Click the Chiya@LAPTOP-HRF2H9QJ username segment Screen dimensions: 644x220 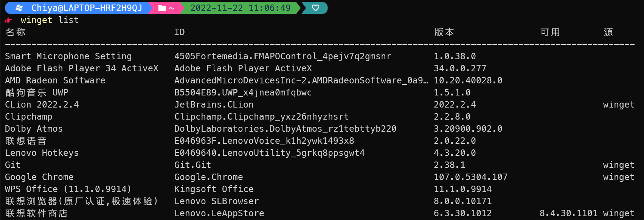87,8
